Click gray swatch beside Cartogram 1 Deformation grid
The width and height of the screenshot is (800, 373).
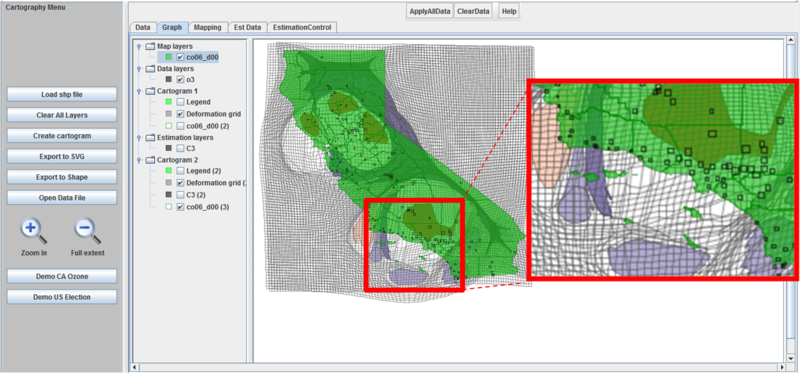pyautogui.click(x=168, y=114)
